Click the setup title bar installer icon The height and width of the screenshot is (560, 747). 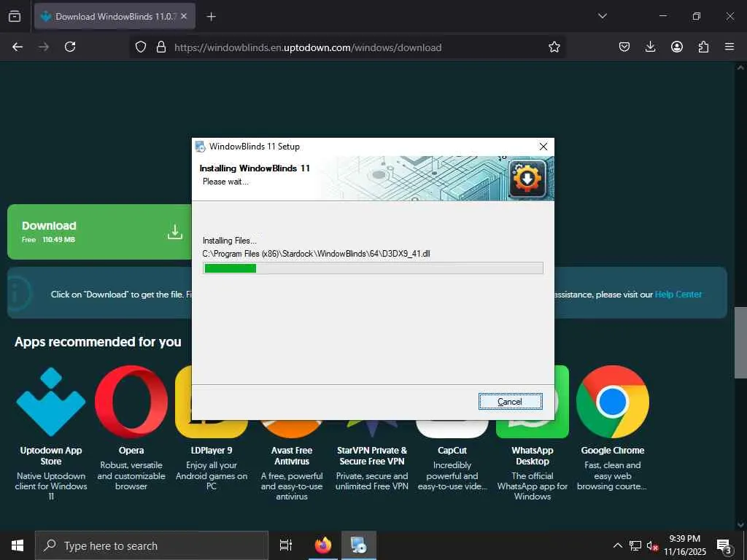tap(201, 147)
